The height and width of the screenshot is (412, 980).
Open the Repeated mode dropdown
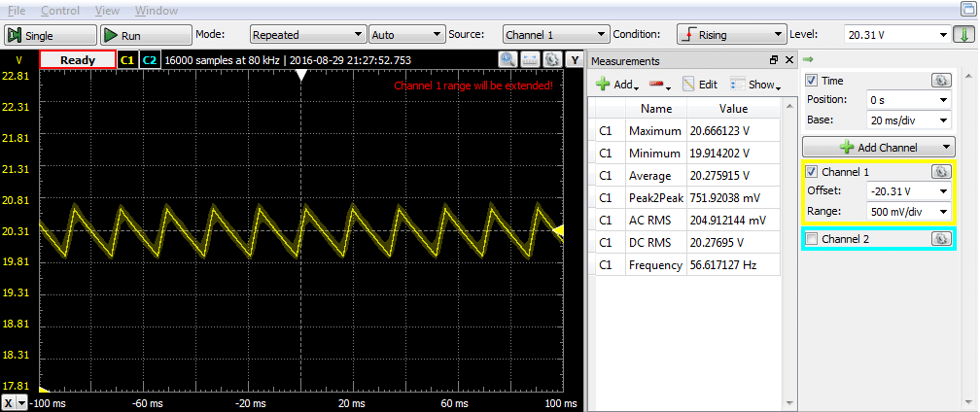click(x=304, y=34)
